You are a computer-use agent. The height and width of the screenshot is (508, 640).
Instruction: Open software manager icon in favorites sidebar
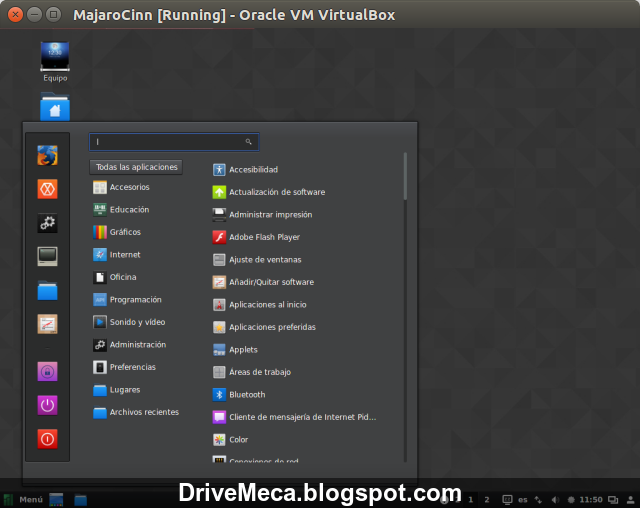pyautogui.click(x=47, y=324)
